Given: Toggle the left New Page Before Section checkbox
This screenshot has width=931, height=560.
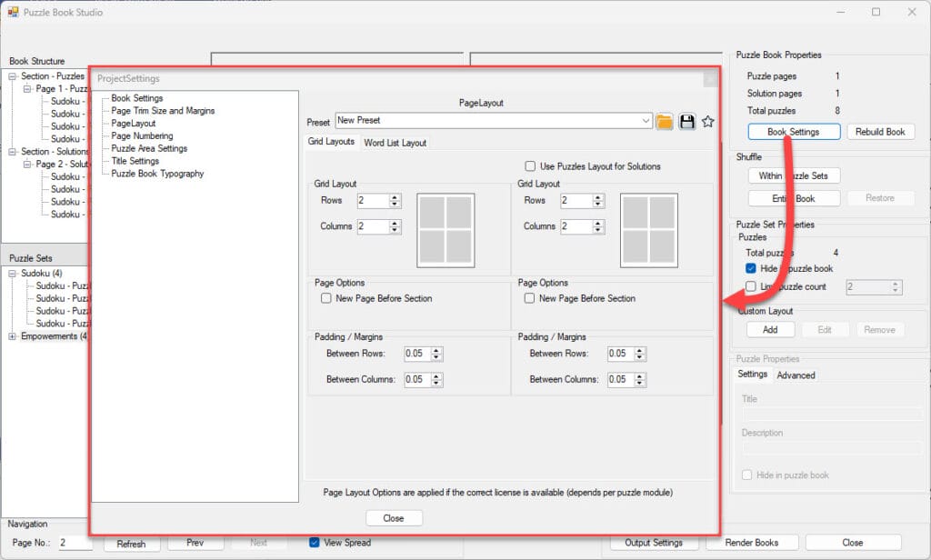Looking at the screenshot, I should pyautogui.click(x=326, y=298).
